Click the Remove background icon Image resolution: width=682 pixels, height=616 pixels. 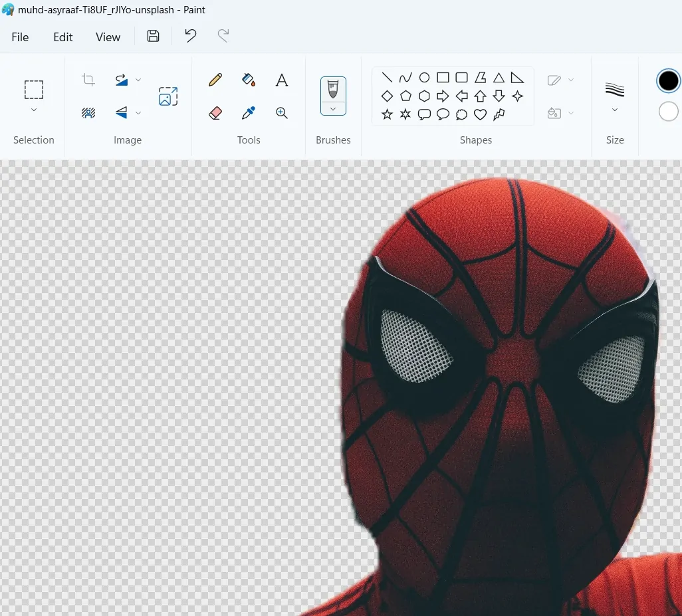88,113
